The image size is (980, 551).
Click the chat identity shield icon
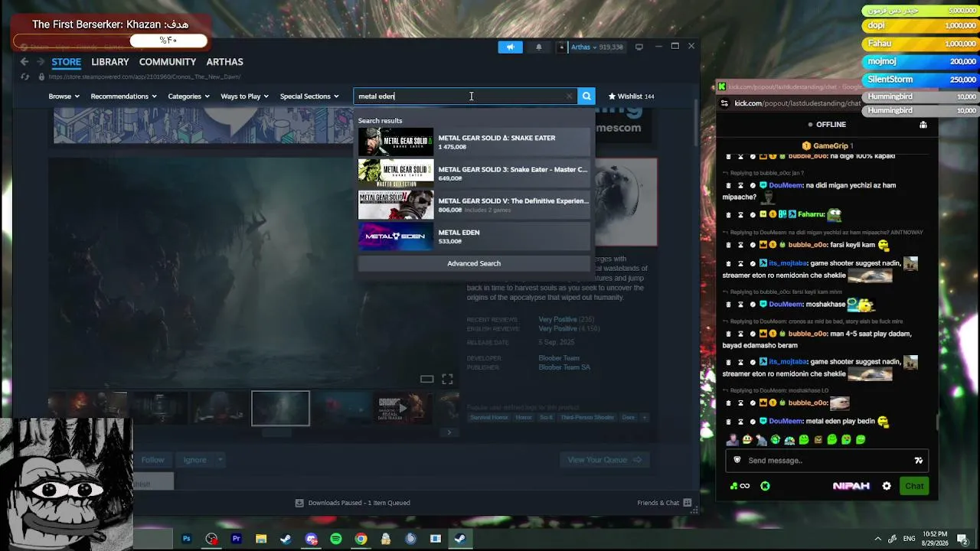[737, 461]
